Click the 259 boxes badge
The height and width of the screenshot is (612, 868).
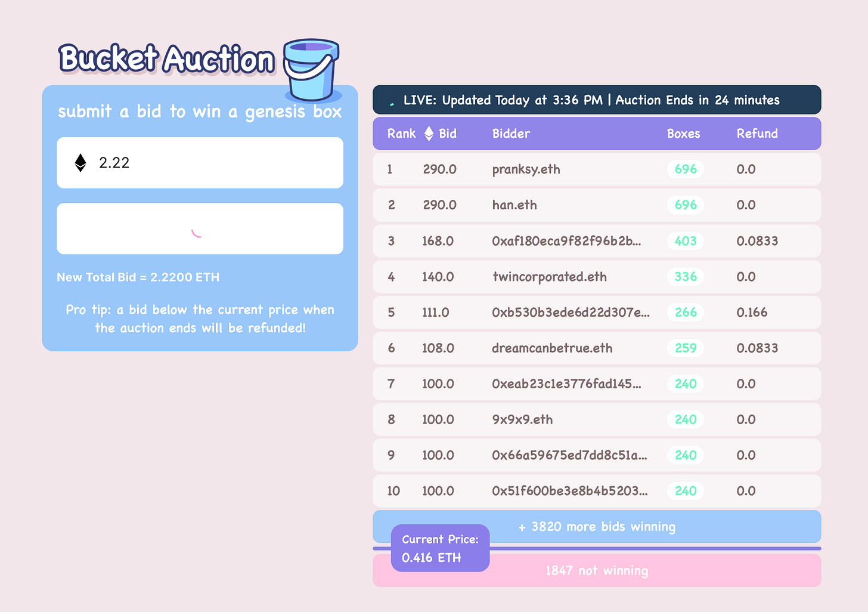click(x=686, y=348)
